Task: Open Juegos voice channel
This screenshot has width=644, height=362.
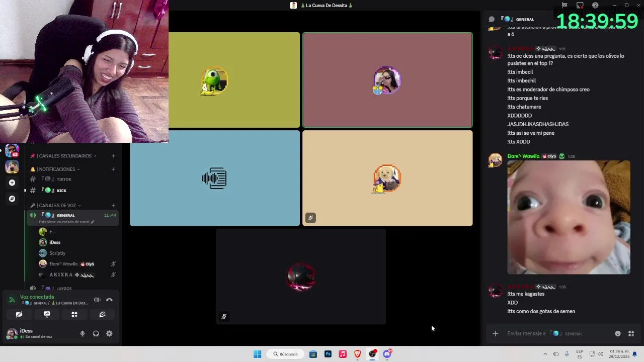Action: coord(72,289)
